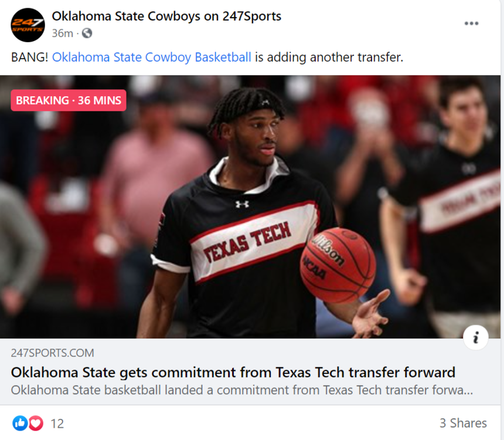Click the BREAKING · 36 MINS badge
Viewport: 504px width, 440px height.
pos(69,100)
